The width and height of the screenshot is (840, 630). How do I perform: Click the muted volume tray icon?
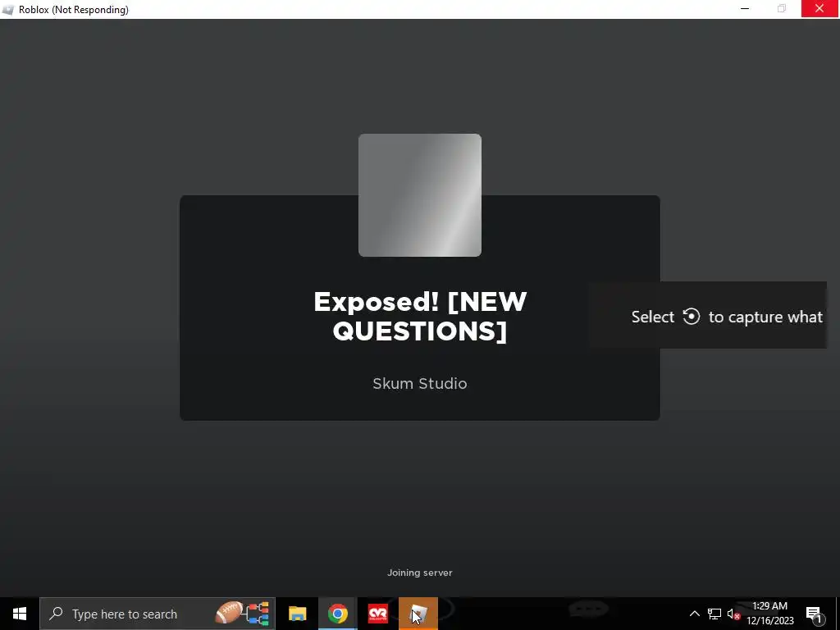click(733, 614)
